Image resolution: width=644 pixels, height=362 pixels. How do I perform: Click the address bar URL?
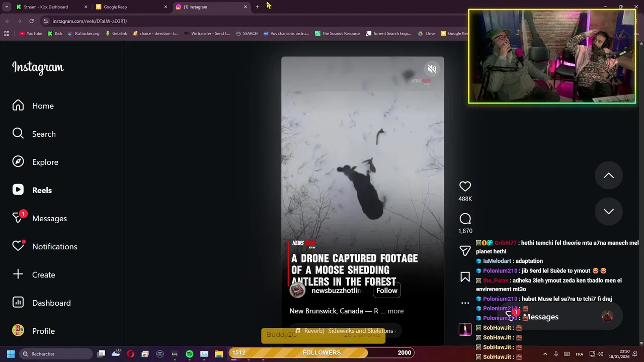90,21
